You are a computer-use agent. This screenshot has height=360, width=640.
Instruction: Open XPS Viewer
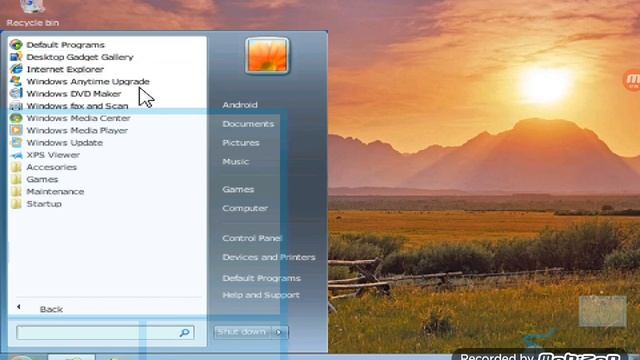53,155
